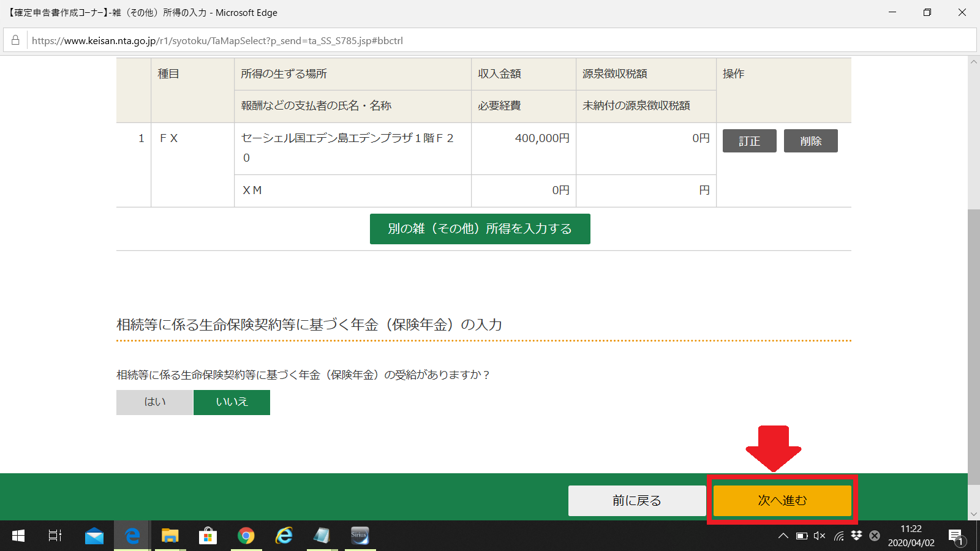This screenshot has height=551, width=980.
Task: Open the Microsoft Store from the taskbar
Action: (x=208, y=536)
